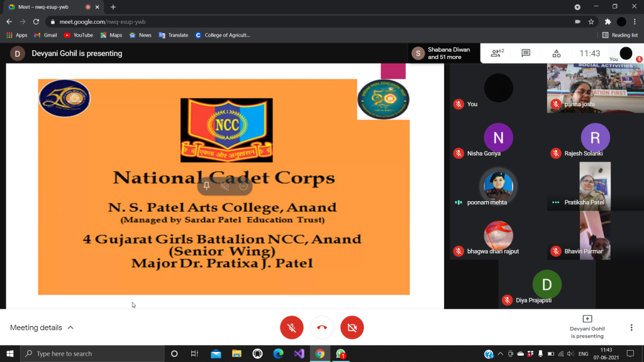This screenshot has height=362, width=644.
Task: Open Cortana circle icon on taskbar
Action: pos(174,353)
